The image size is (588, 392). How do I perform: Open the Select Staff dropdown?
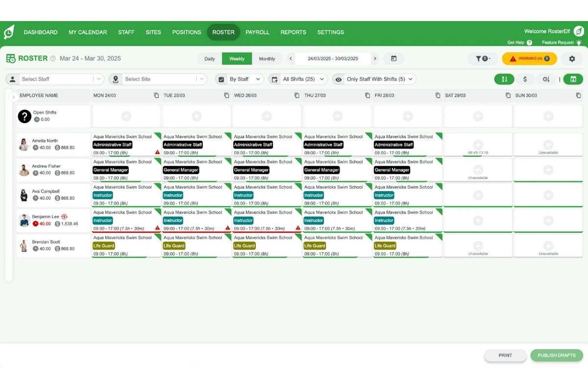[x=55, y=79]
